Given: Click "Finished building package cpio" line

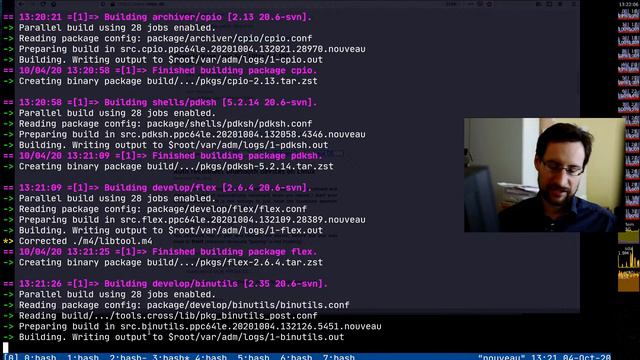Looking at the screenshot, I should click(160, 70).
